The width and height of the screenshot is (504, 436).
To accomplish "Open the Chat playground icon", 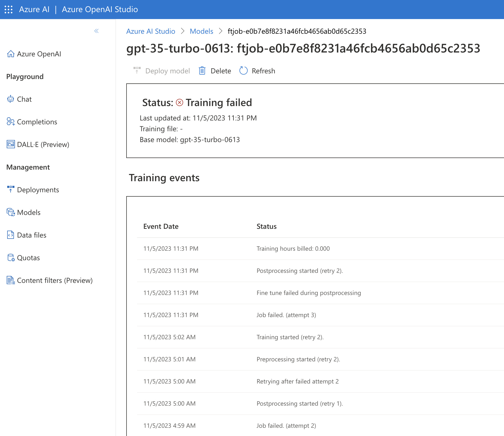I will [11, 99].
